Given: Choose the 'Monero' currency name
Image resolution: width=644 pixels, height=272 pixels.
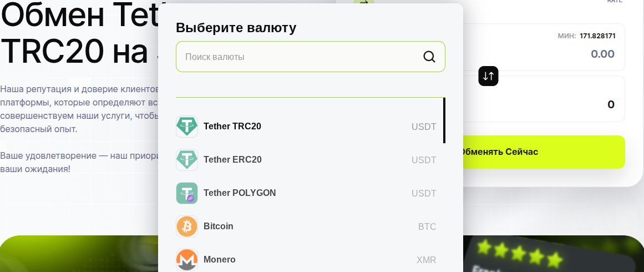Looking at the screenshot, I should point(220,260).
